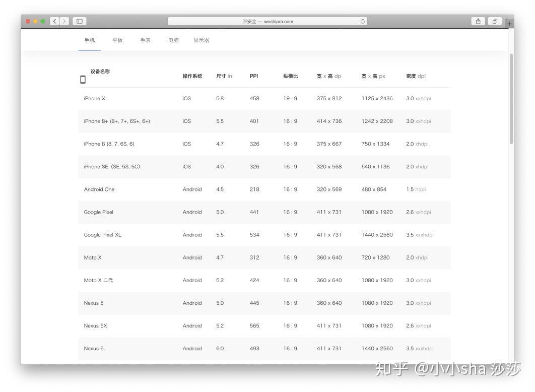Image resolution: width=535 pixels, height=392 pixels.
Task: Switch to the 手表 tab
Action: pyautogui.click(x=146, y=40)
